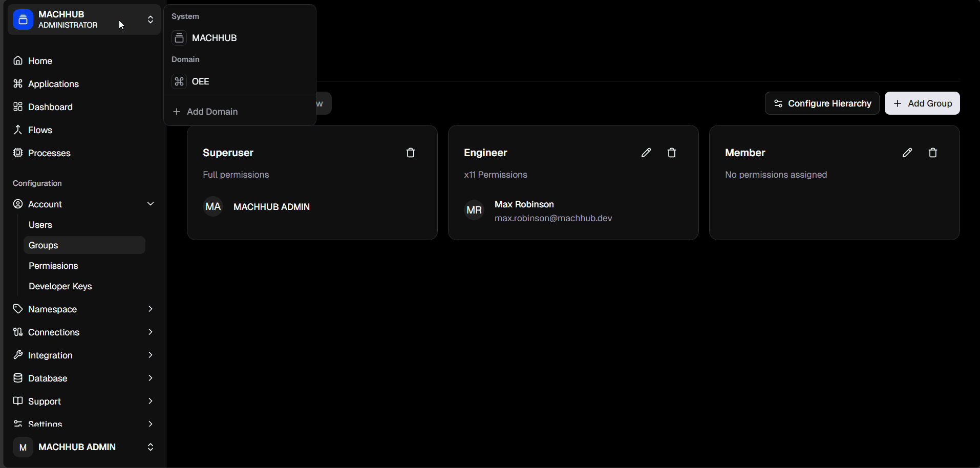
Task: Click the Applications command icon
Action: tap(18, 83)
